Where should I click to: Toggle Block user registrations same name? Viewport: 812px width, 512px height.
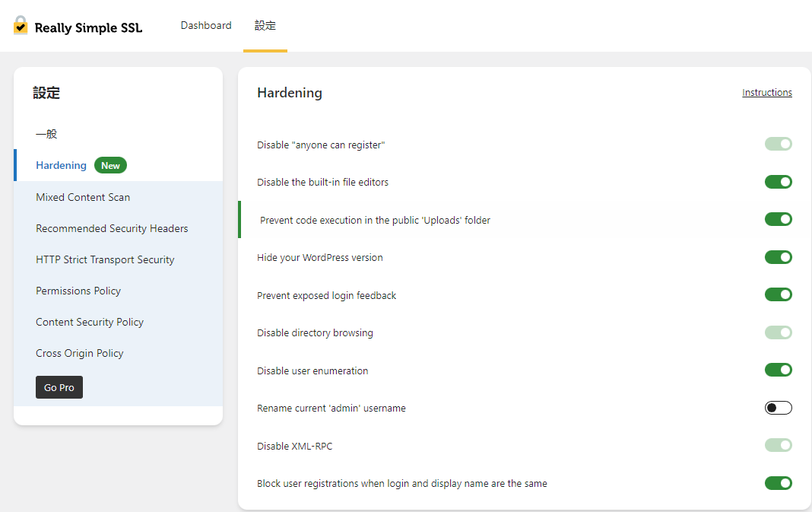click(778, 483)
